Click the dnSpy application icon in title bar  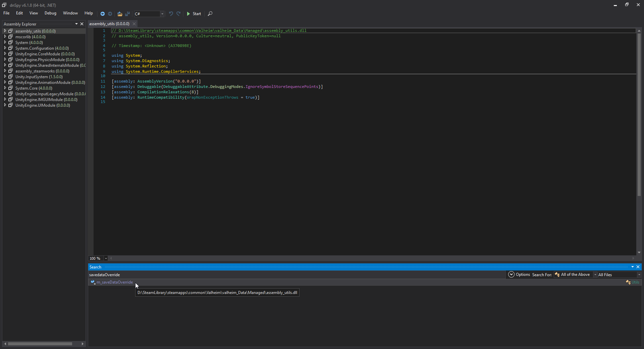click(4, 5)
